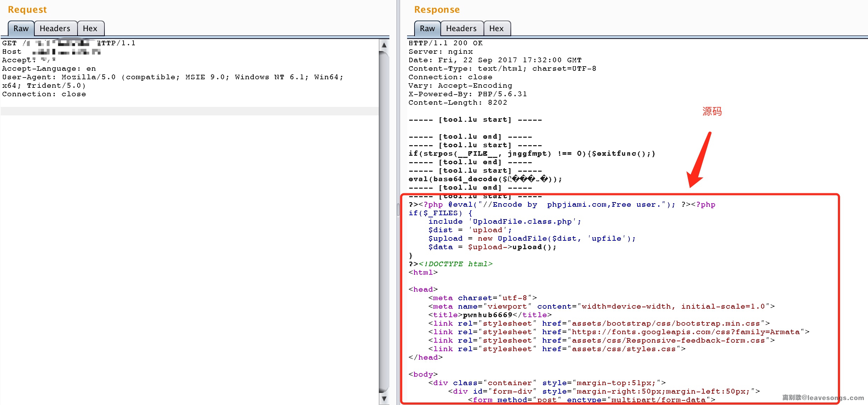Screen dimensions: 868x405
Task: Click the opening '<body>' tag line
Action: point(423,375)
